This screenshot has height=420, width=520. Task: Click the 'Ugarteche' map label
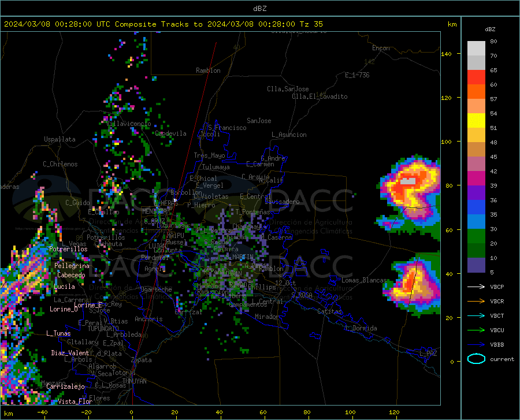[x=156, y=289]
